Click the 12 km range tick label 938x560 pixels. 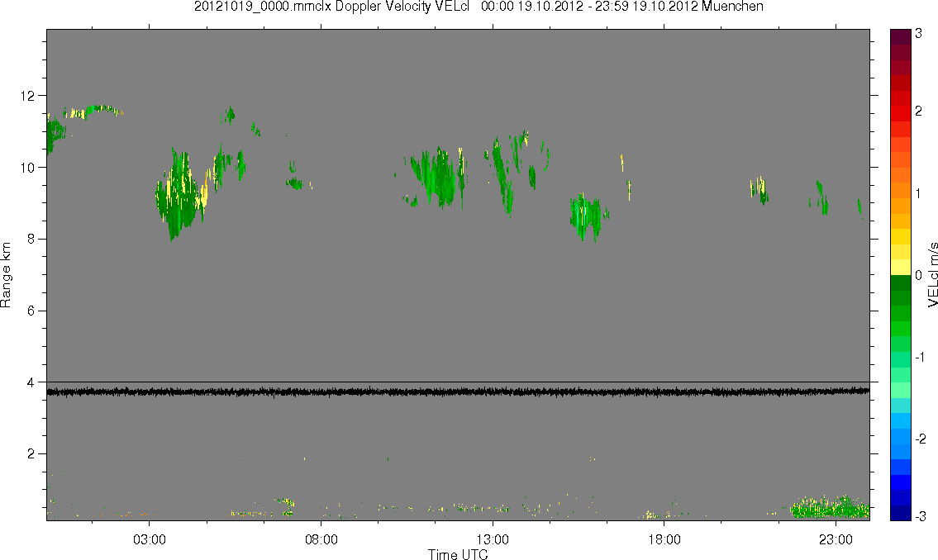coord(28,96)
